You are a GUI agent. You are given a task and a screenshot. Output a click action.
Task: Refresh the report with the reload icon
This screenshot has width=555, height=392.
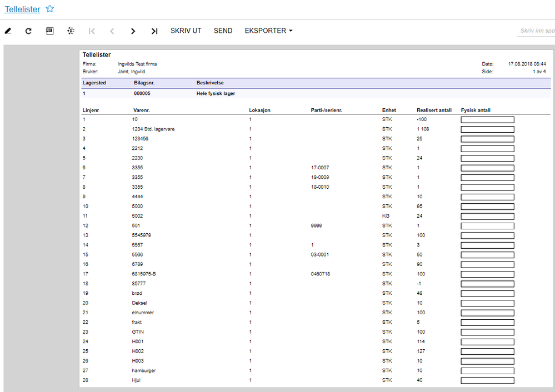(28, 31)
